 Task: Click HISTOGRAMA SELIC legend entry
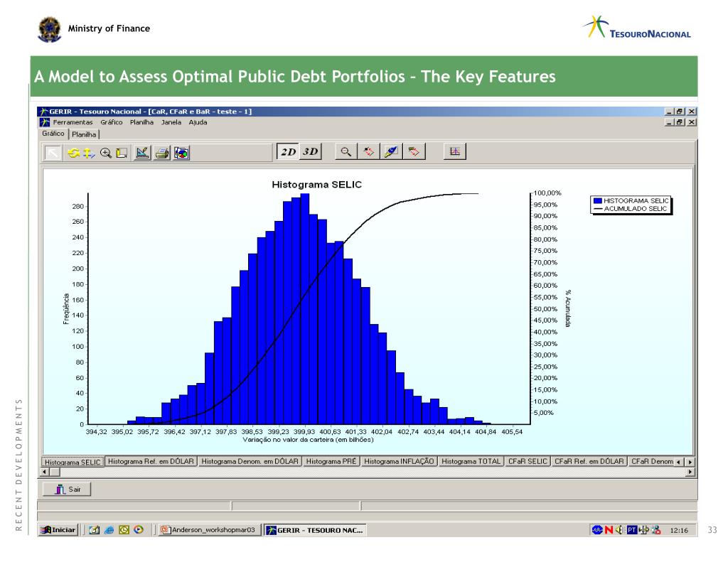(631, 201)
